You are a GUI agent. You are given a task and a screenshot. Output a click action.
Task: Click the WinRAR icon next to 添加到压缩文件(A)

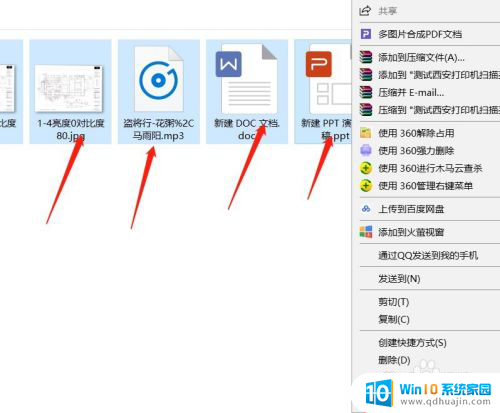point(366,57)
